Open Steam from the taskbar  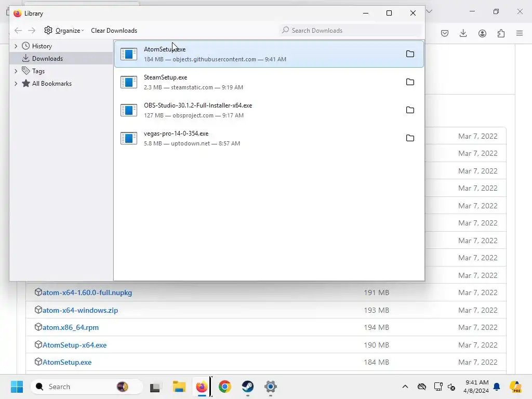click(248, 387)
